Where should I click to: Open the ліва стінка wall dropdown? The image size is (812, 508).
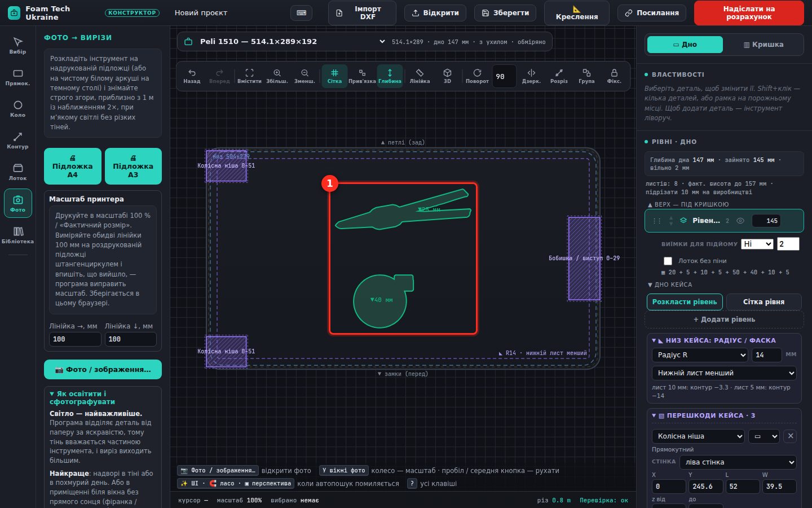pos(738,462)
